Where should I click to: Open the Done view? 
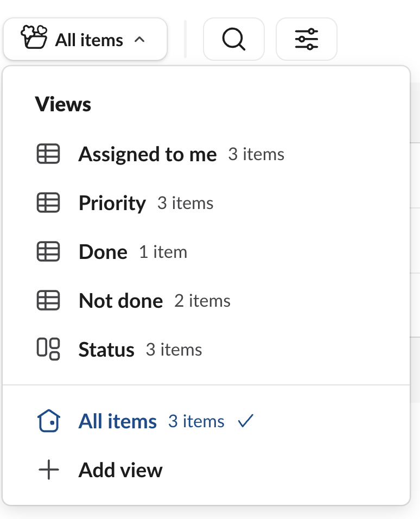(x=103, y=252)
